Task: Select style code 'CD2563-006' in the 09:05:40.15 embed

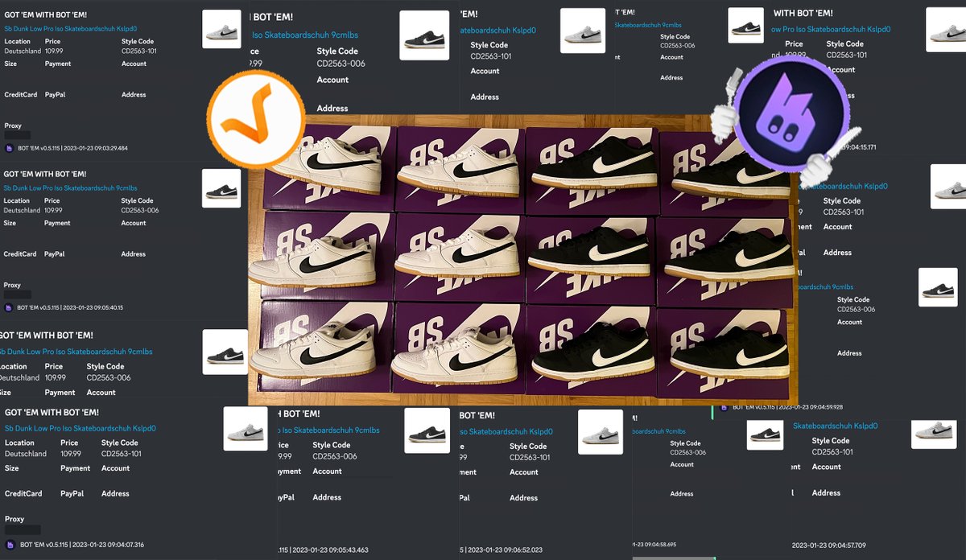Action: [x=140, y=211]
